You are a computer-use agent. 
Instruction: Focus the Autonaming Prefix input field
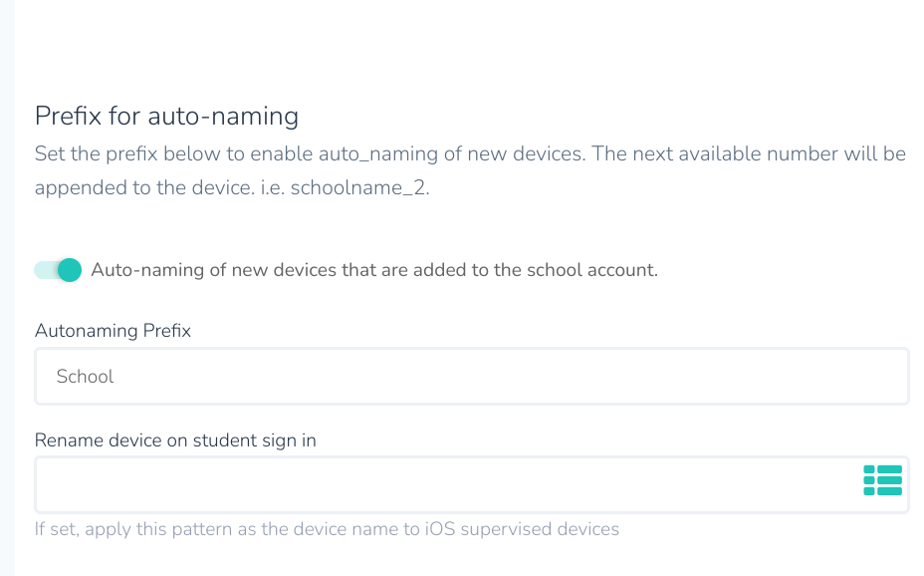click(x=471, y=376)
